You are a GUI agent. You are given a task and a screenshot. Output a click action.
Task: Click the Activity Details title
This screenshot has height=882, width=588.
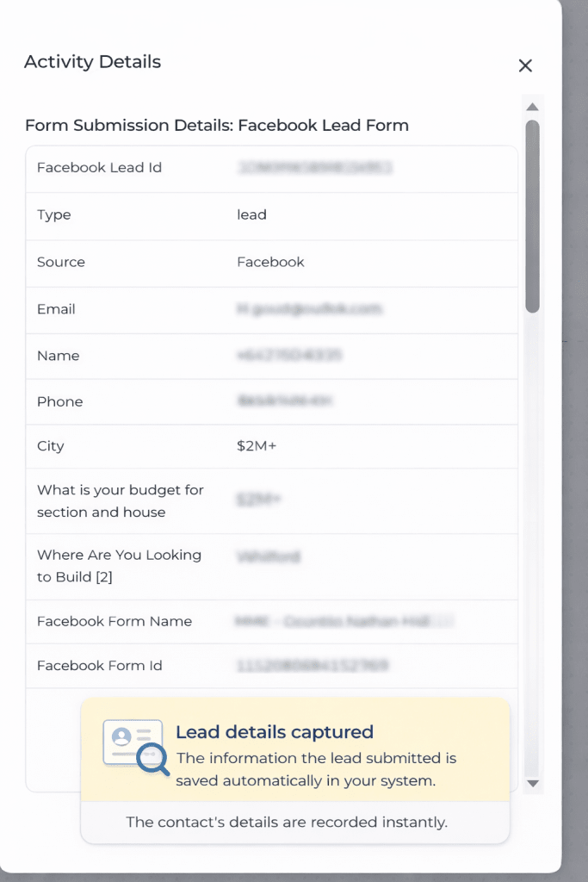pos(92,62)
